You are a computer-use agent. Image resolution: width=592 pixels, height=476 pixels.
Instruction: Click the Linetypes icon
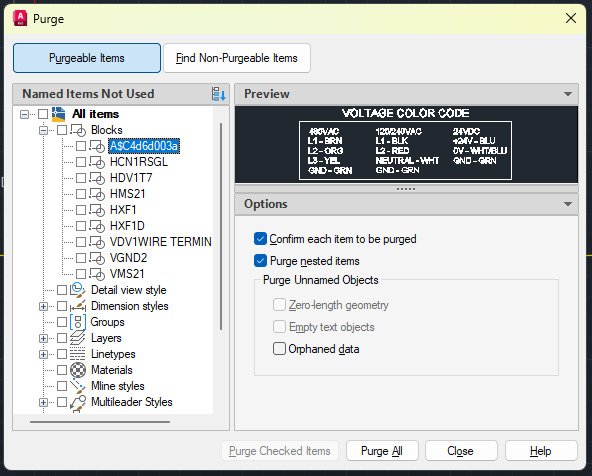[x=78, y=354]
